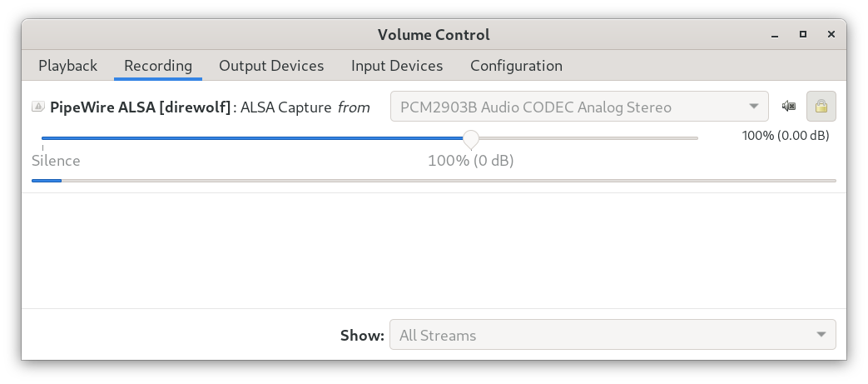Maximize the Volume Control window
868x384 pixels.
coord(803,34)
